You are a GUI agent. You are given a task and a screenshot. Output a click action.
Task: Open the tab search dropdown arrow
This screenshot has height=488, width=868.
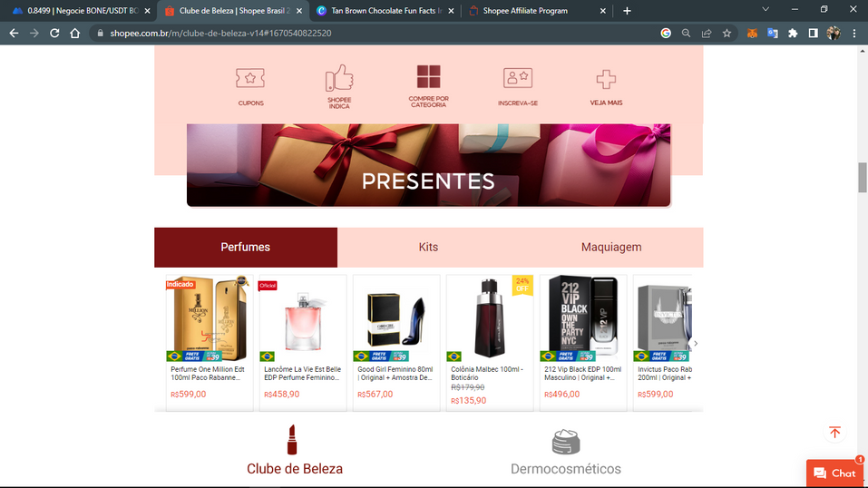766,10
